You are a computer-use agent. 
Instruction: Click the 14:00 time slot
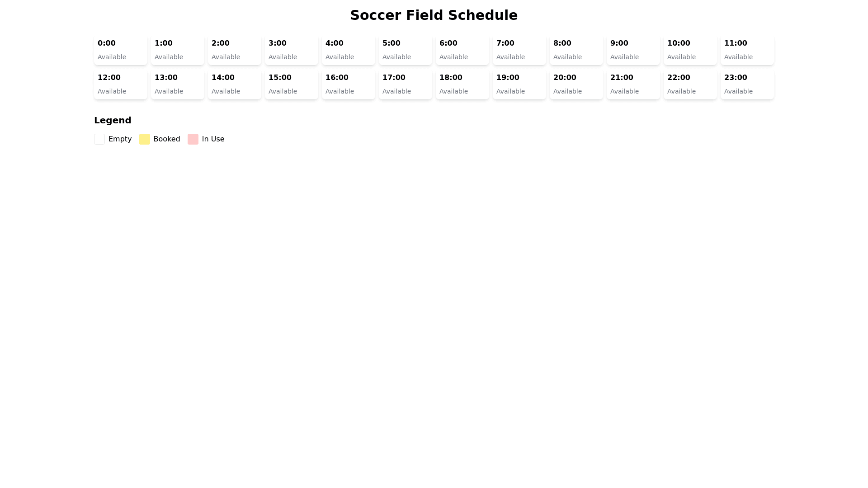coord(234,84)
